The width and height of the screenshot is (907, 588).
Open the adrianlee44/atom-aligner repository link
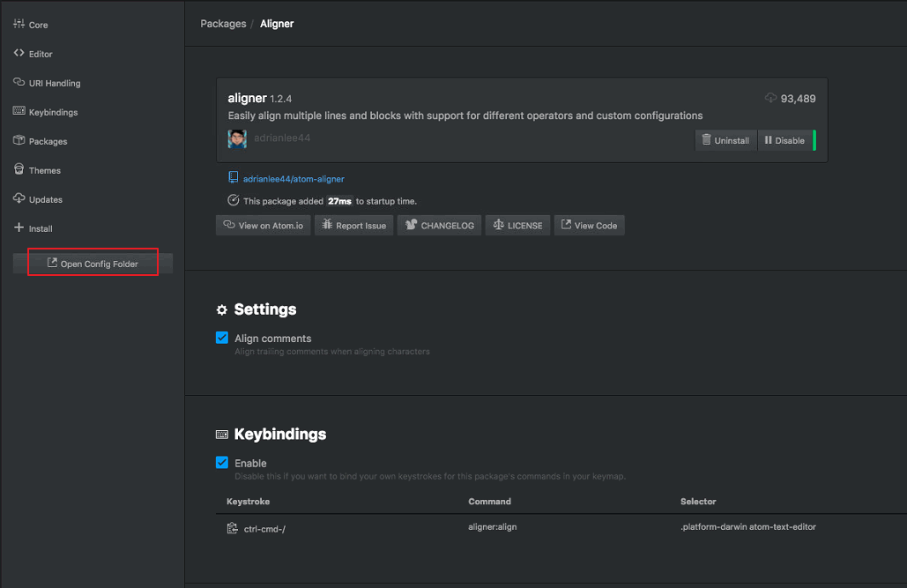[293, 179]
